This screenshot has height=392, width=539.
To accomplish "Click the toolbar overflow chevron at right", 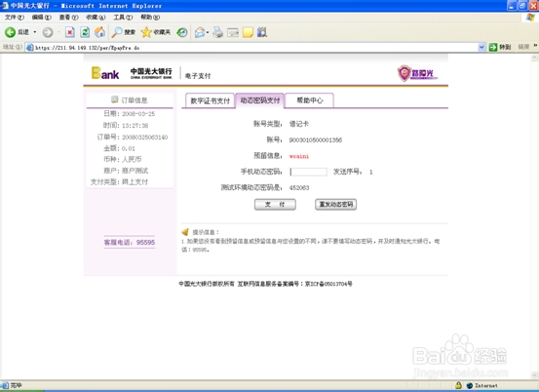I will pyautogui.click(x=535, y=46).
